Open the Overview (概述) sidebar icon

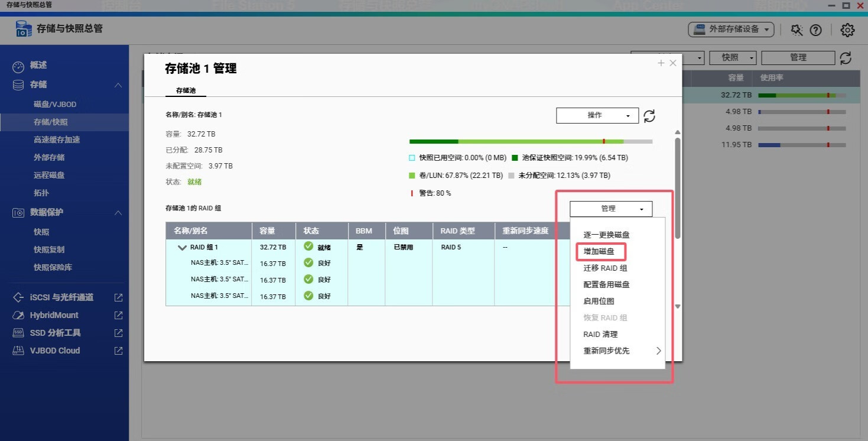(18, 66)
